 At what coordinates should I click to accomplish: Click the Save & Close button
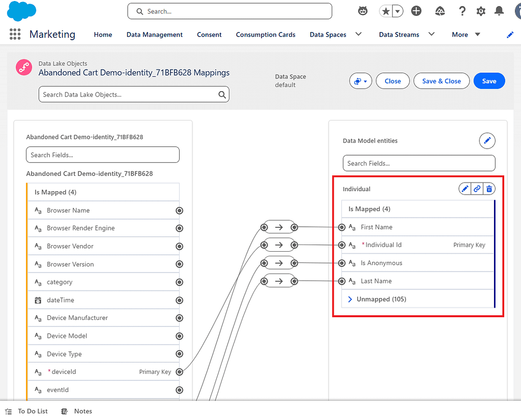coord(441,81)
